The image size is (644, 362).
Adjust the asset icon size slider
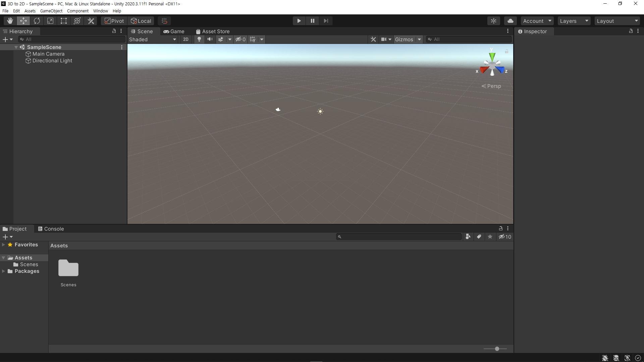(497, 349)
